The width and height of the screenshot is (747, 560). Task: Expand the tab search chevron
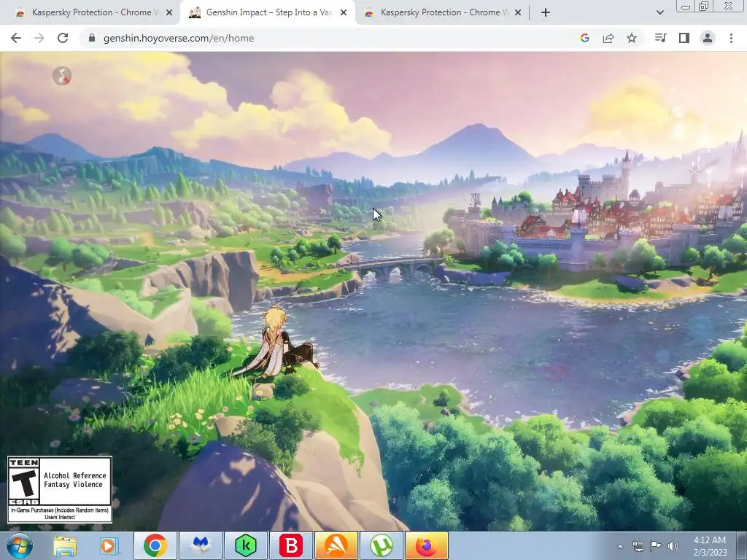point(659,12)
